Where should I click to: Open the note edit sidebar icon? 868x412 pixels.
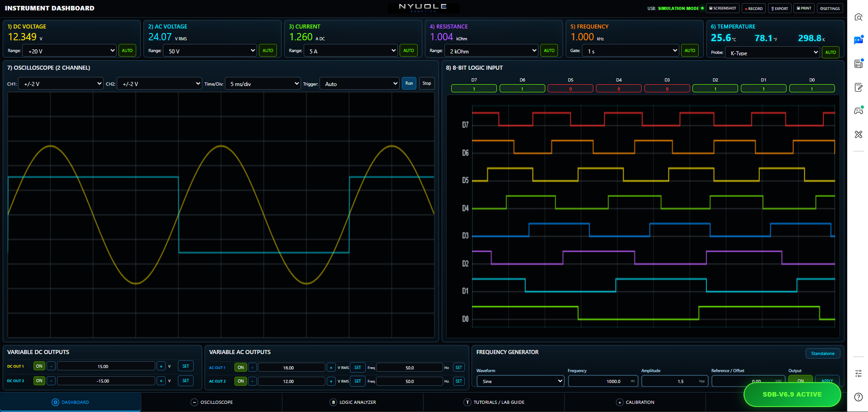858,87
